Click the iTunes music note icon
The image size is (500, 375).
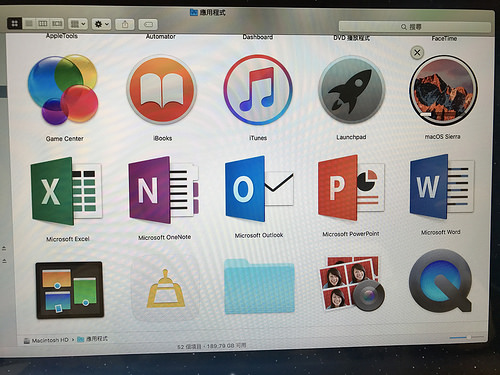coord(258,90)
